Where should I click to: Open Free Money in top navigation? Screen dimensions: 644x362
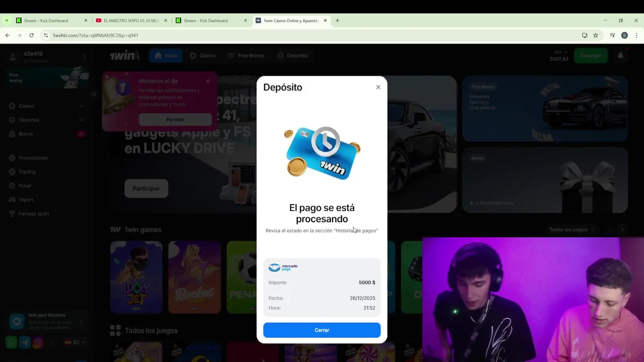coord(246,55)
